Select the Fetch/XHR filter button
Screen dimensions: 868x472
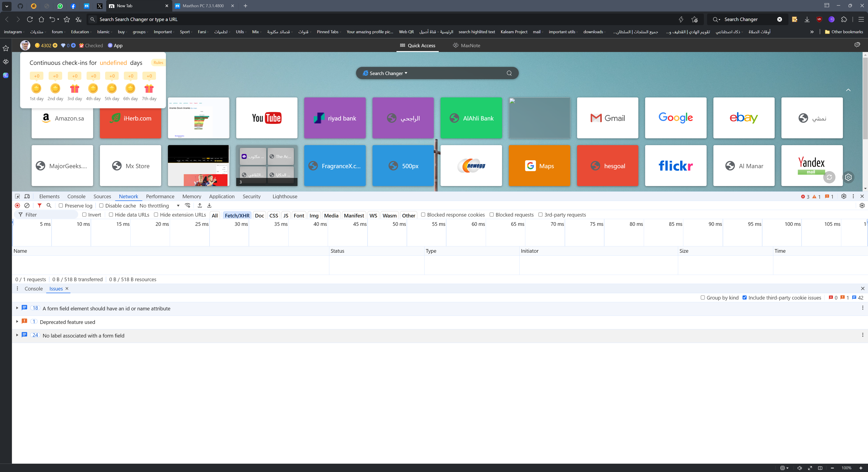tap(237, 215)
